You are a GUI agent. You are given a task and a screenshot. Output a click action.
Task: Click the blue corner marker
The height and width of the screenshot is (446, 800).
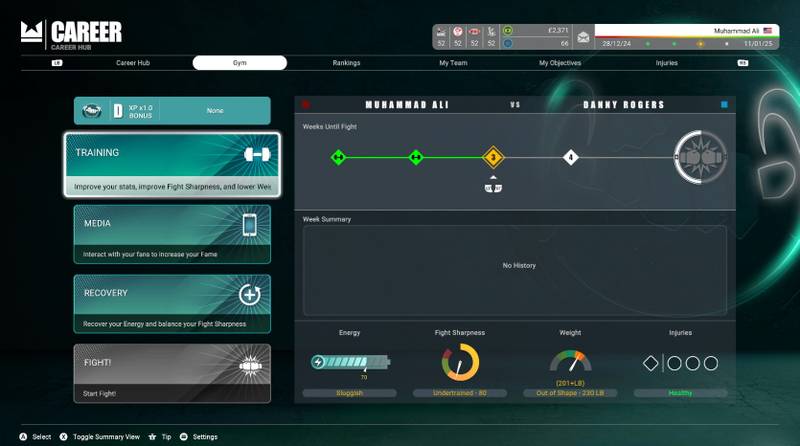724,105
